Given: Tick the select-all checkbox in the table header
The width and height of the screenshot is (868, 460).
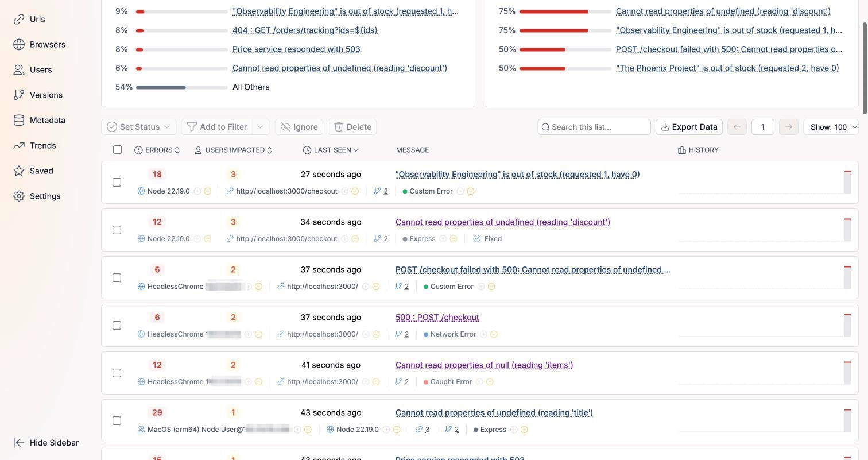Looking at the screenshot, I should 117,150.
